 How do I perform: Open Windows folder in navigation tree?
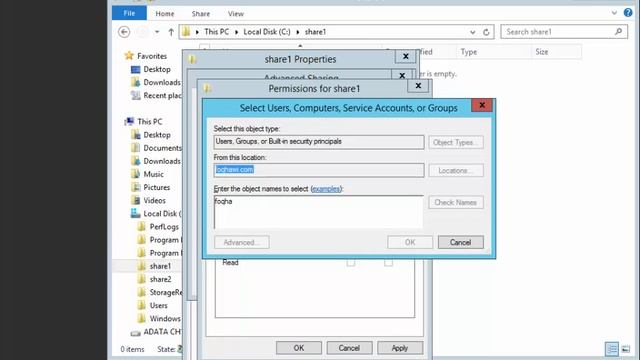165,318
